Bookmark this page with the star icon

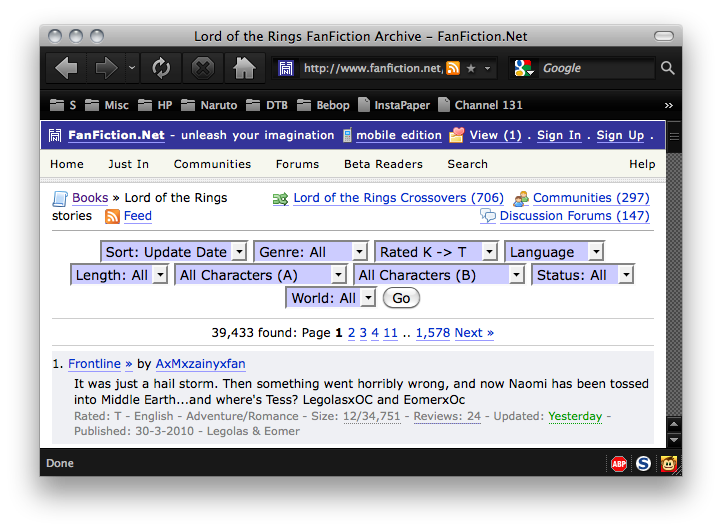(471, 68)
